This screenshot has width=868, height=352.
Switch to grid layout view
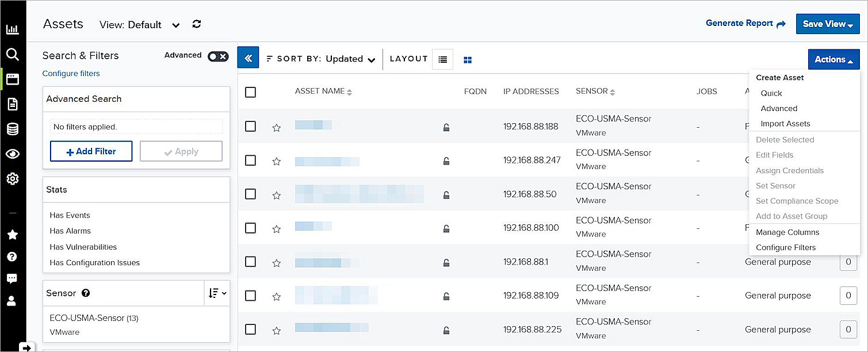point(468,59)
